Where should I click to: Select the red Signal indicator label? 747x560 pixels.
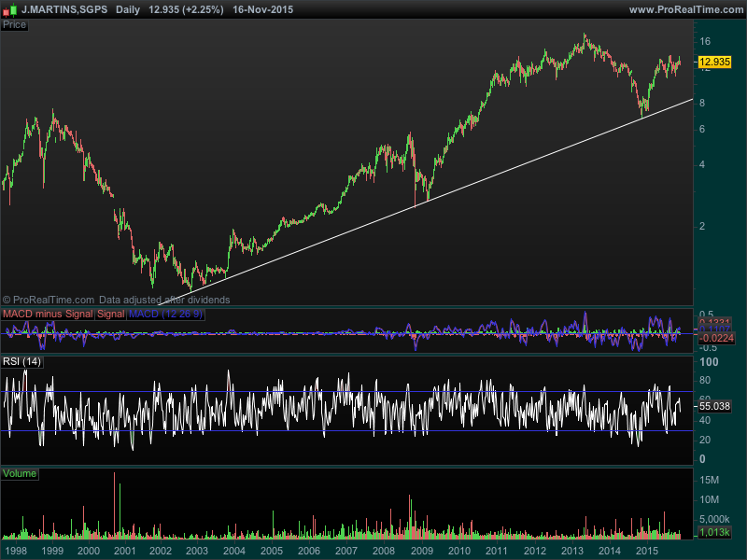[x=110, y=315]
